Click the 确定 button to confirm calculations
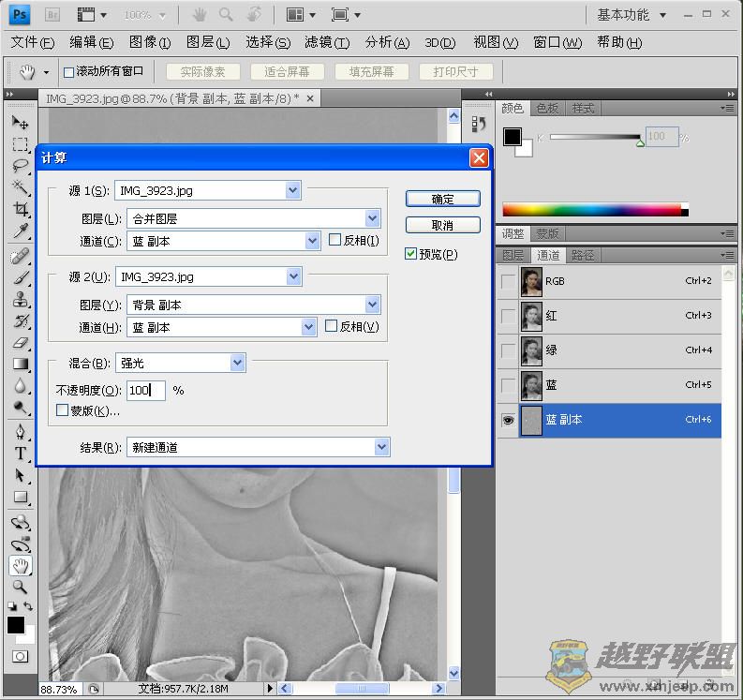 click(x=442, y=199)
